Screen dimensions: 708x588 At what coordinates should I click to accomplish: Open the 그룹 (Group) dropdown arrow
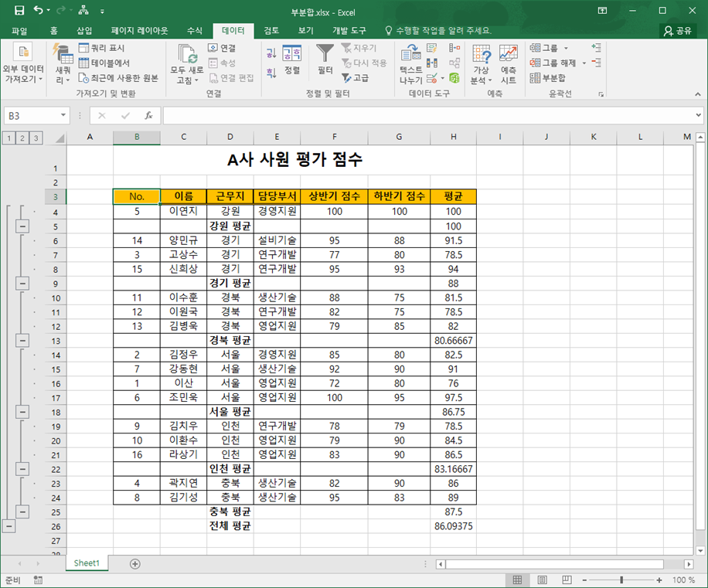566,48
